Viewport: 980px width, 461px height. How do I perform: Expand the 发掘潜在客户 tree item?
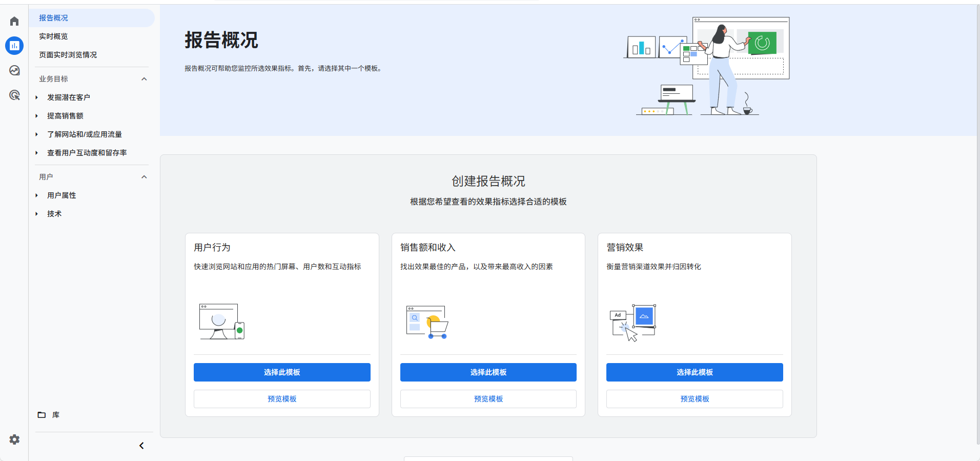37,97
